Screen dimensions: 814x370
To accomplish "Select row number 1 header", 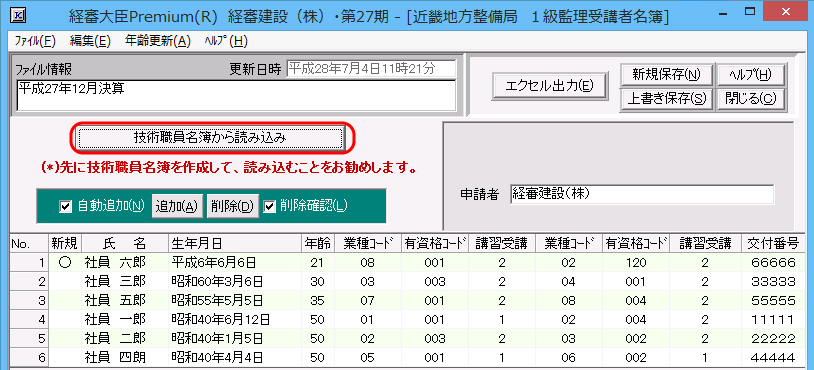I will 29,263.
